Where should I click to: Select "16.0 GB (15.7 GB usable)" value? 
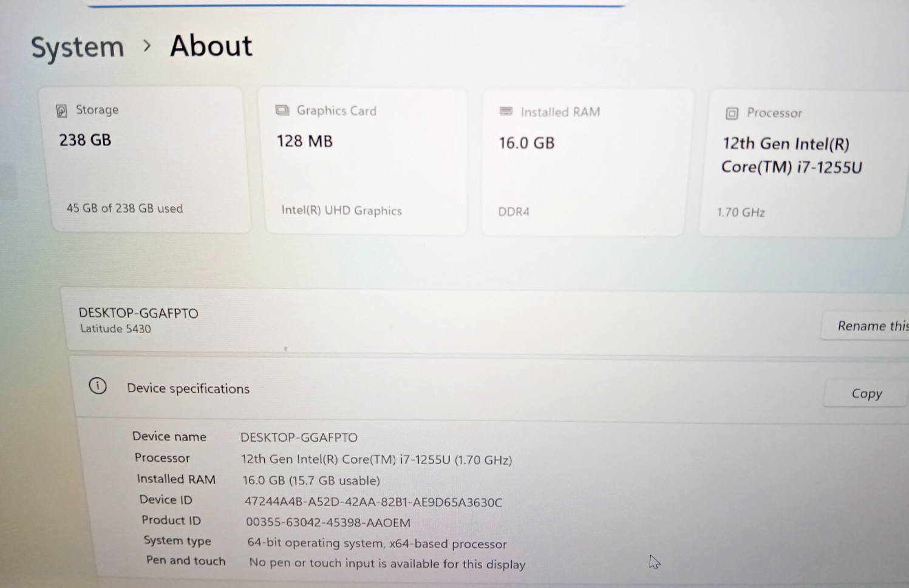click(312, 481)
